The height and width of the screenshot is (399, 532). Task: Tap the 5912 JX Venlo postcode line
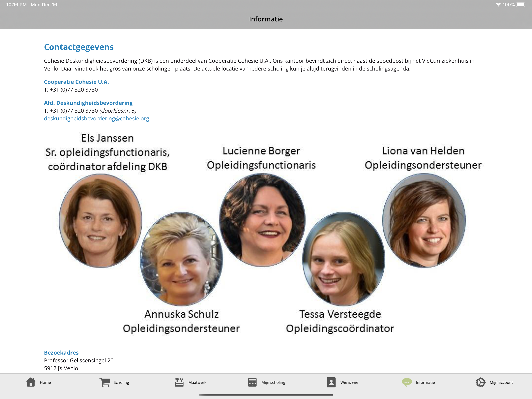click(x=61, y=368)
